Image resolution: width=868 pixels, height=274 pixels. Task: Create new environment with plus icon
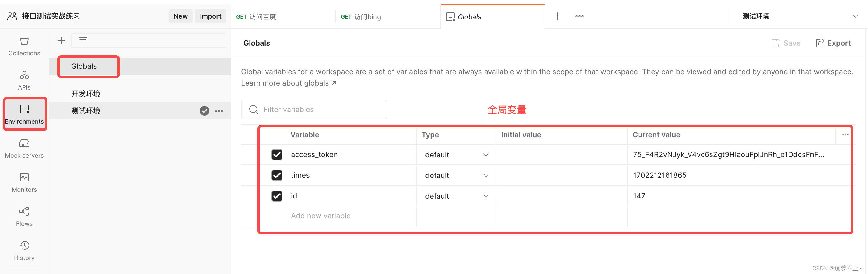coord(61,41)
